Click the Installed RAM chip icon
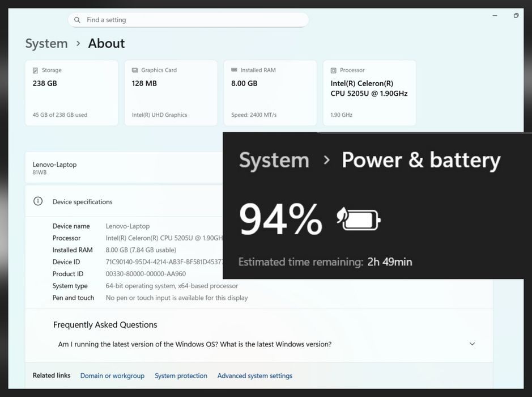 pyautogui.click(x=234, y=70)
